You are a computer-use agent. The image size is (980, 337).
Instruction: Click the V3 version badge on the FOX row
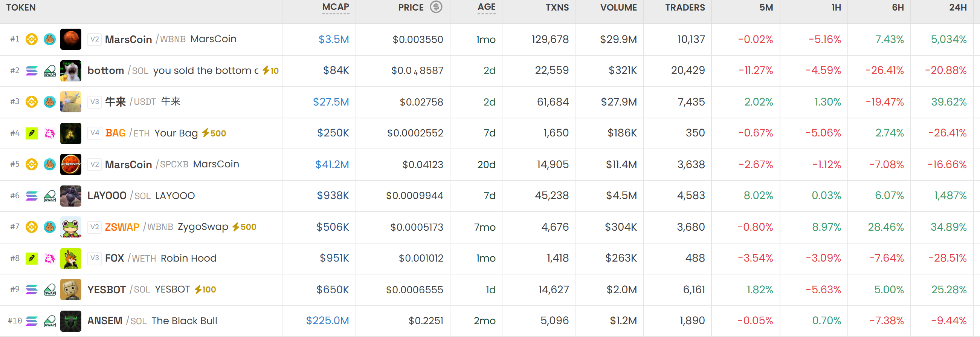click(95, 258)
